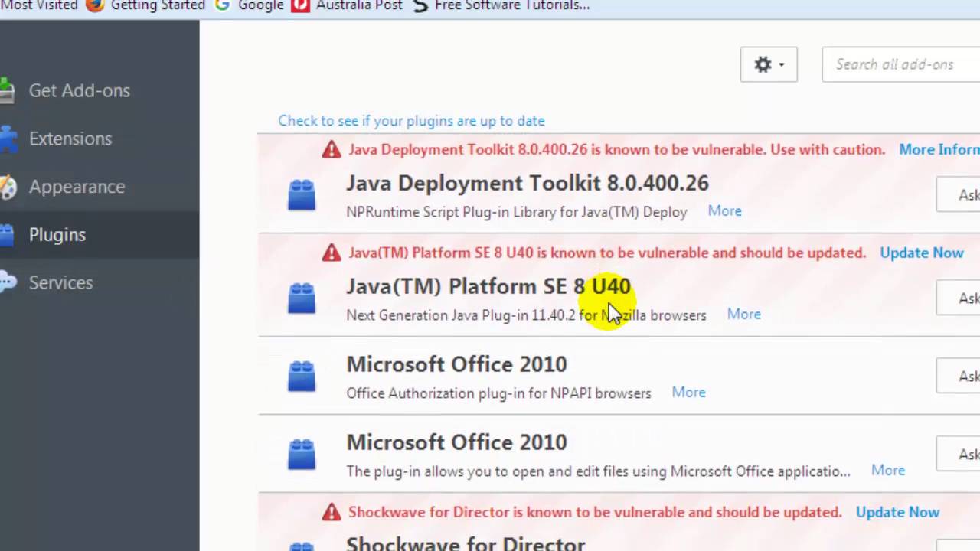Image resolution: width=980 pixels, height=551 pixels.
Task: Click the Office file-editing plug-in brick icon
Action: pyautogui.click(x=302, y=454)
